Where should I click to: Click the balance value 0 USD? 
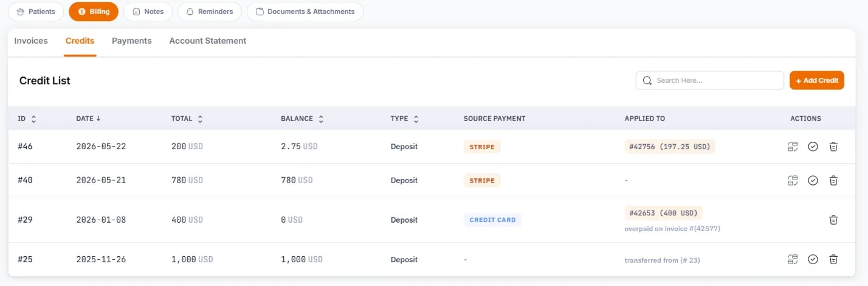pos(292,220)
